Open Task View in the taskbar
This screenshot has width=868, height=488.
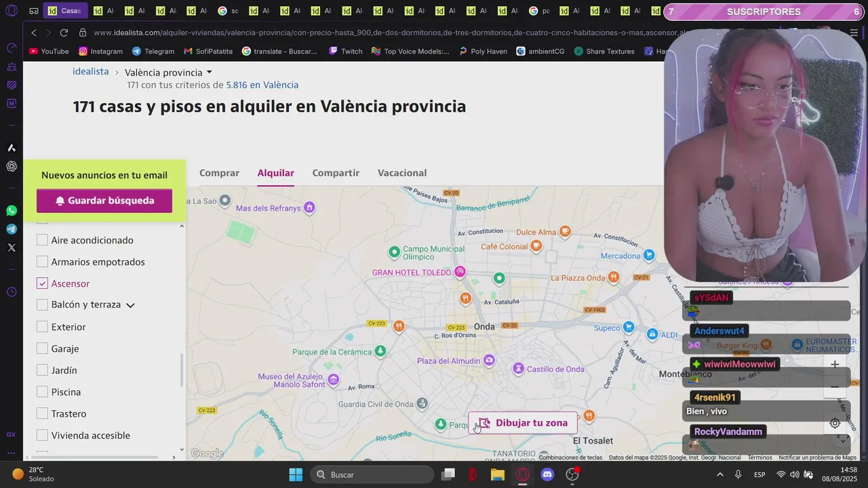coord(448,474)
